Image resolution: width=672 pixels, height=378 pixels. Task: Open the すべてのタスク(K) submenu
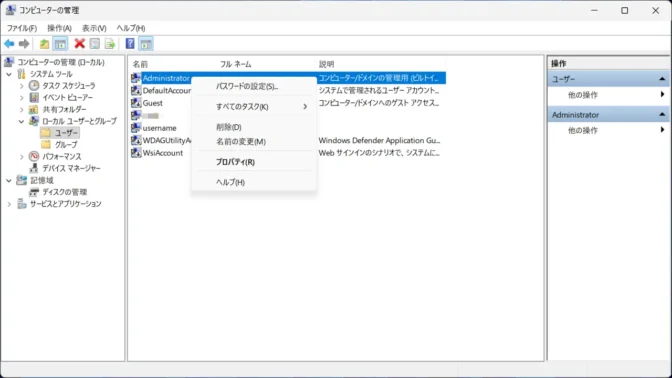coord(254,107)
